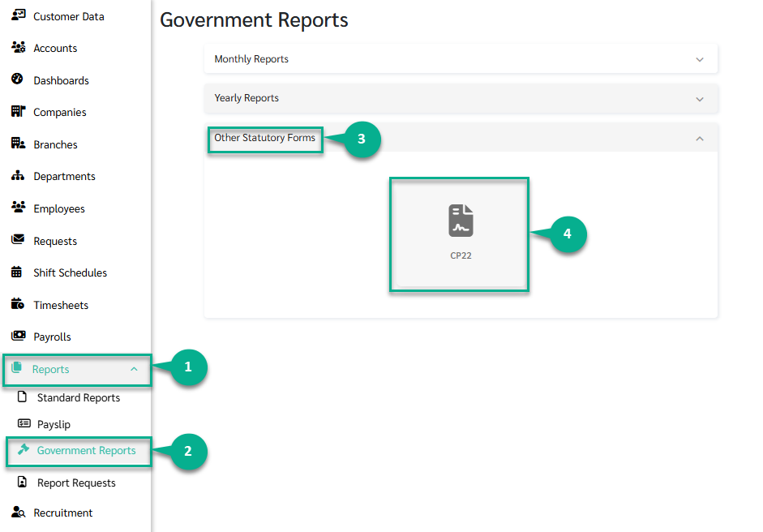The width and height of the screenshot is (763, 532).
Task: Go to Recruitment section
Action: (x=62, y=513)
